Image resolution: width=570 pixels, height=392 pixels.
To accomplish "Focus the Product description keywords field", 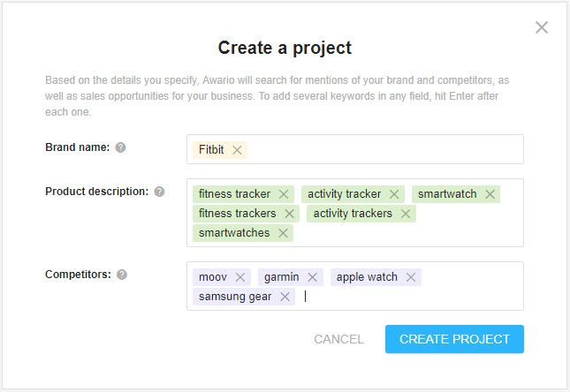I will coord(355,213).
